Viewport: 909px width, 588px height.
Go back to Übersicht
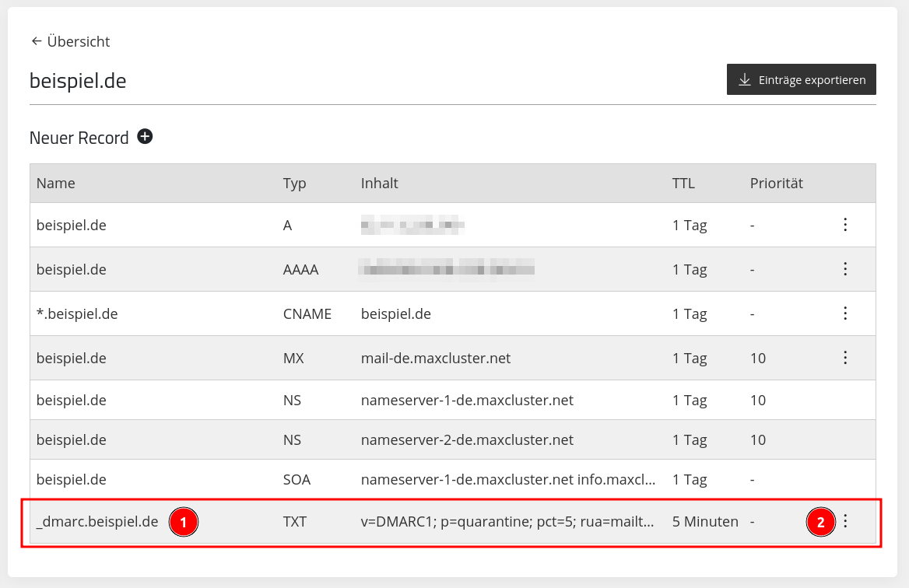70,42
